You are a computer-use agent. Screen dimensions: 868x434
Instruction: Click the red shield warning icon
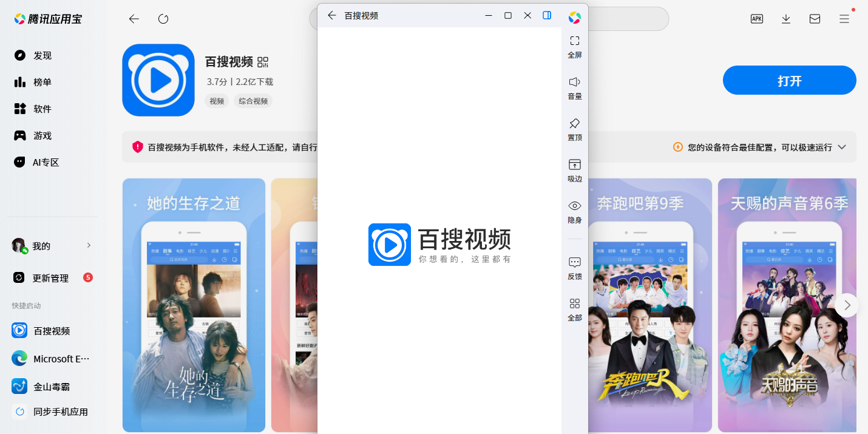tap(138, 147)
